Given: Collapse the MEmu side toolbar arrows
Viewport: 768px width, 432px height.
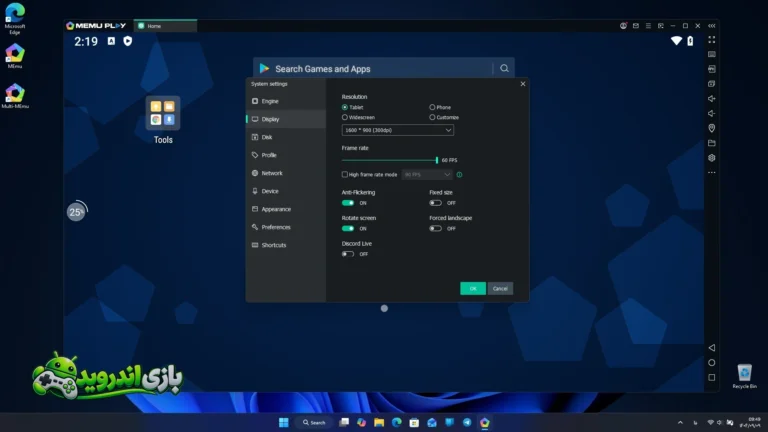Looking at the screenshot, I should click(712, 25).
